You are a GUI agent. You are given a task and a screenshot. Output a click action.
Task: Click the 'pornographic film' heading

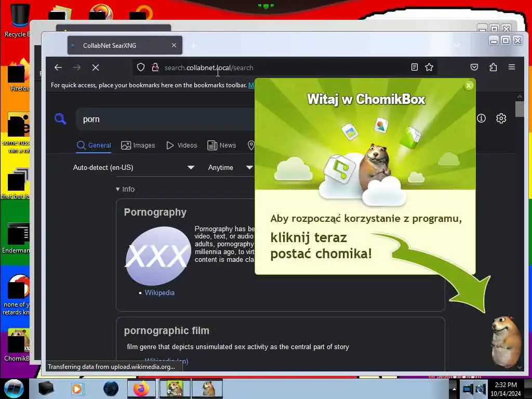click(x=167, y=330)
